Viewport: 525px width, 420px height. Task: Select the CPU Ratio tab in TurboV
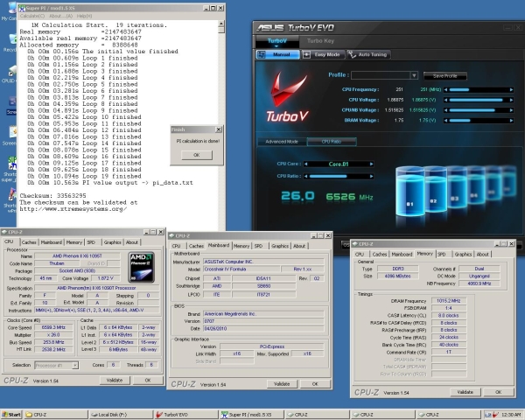[x=332, y=142]
